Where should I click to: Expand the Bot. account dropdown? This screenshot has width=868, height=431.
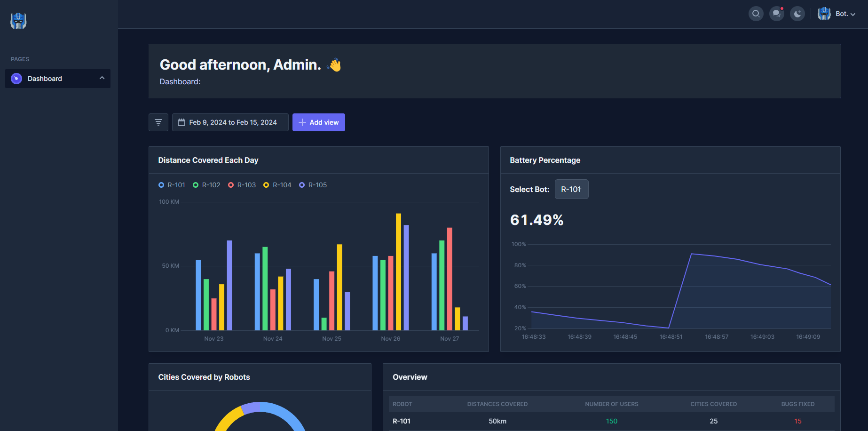(x=845, y=14)
